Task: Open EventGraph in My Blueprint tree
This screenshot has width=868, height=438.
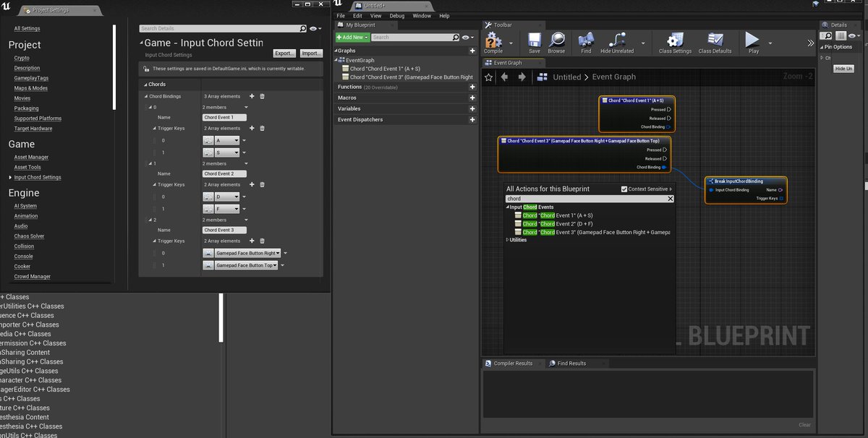Action: [x=360, y=60]
